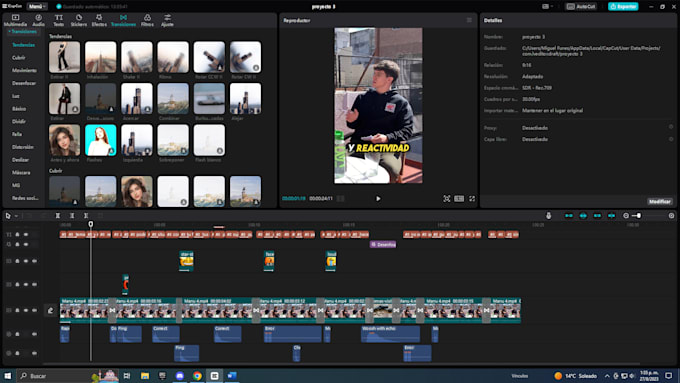Screen dimensions: 680x383
Task: Zoom in the timeline
Action: [671, 216]
